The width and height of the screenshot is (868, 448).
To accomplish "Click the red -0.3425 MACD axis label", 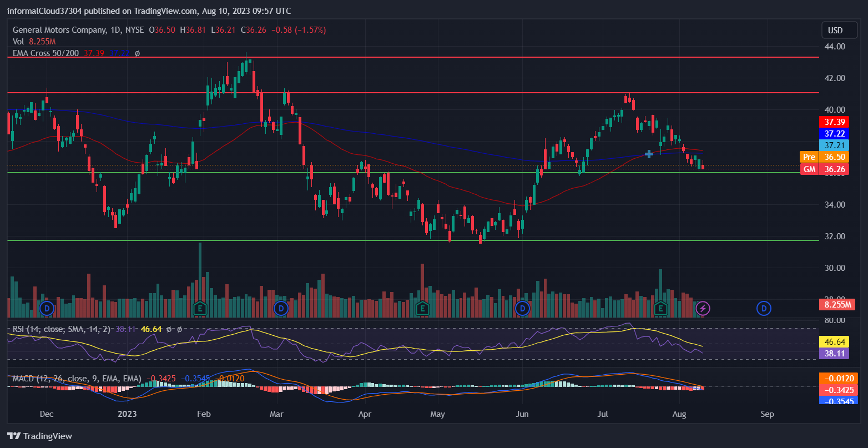I will coord(838,390).
